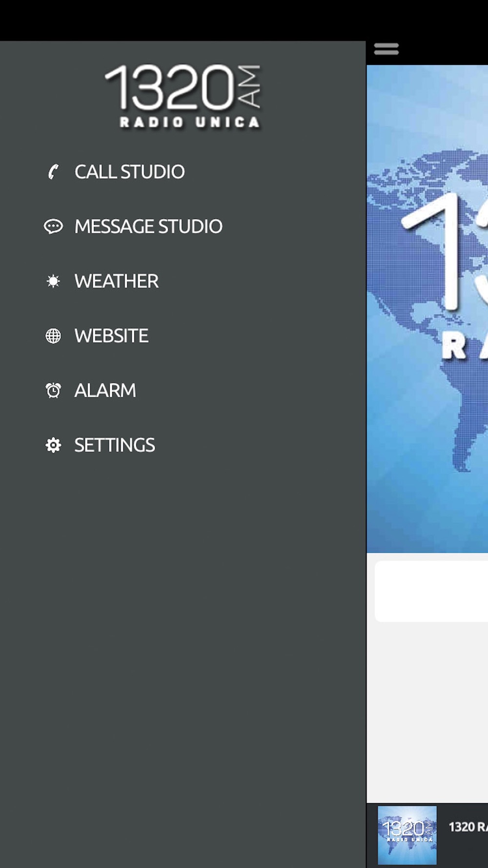This screenshot has width=488, height=868.
Task: Click the globe icon beside Website
Action: [x=53, y=336]
